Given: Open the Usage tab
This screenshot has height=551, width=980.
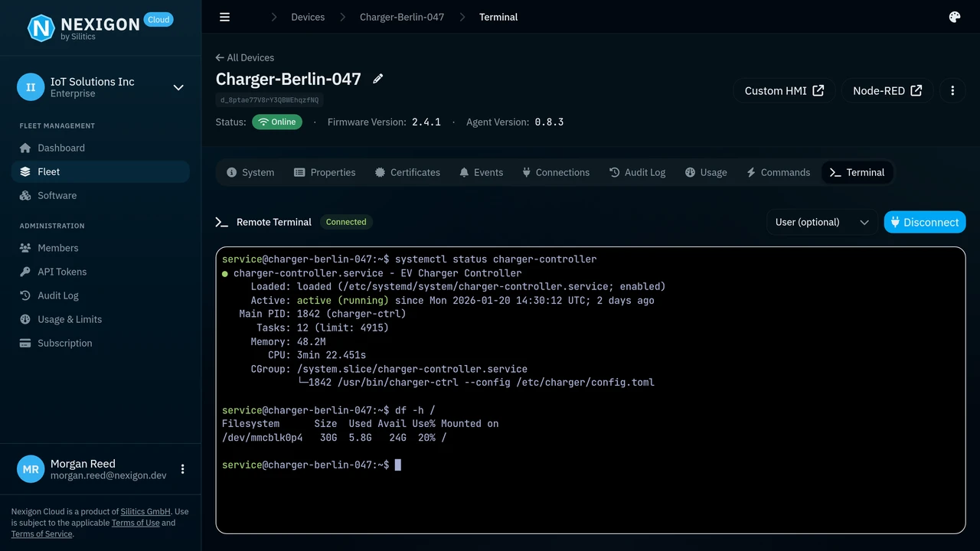Looking at the screenshot, I should click(706, 172).
